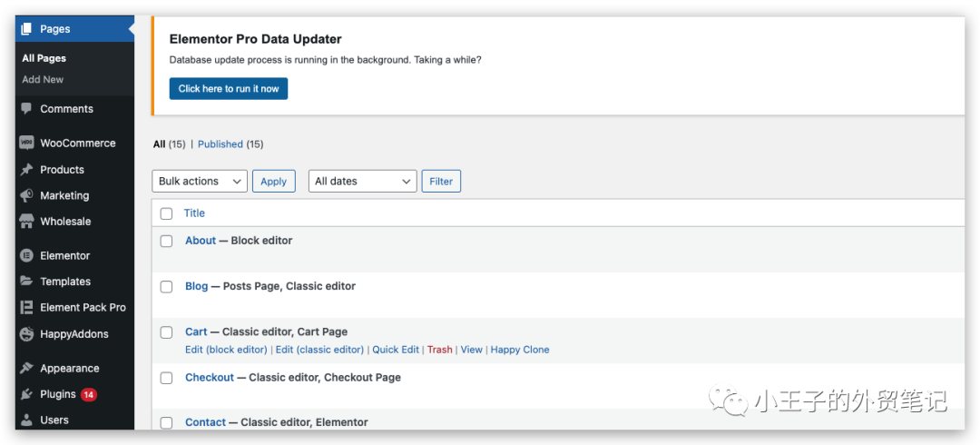
Task: Check the Checkout page checkbox
Action: [166, 378]
